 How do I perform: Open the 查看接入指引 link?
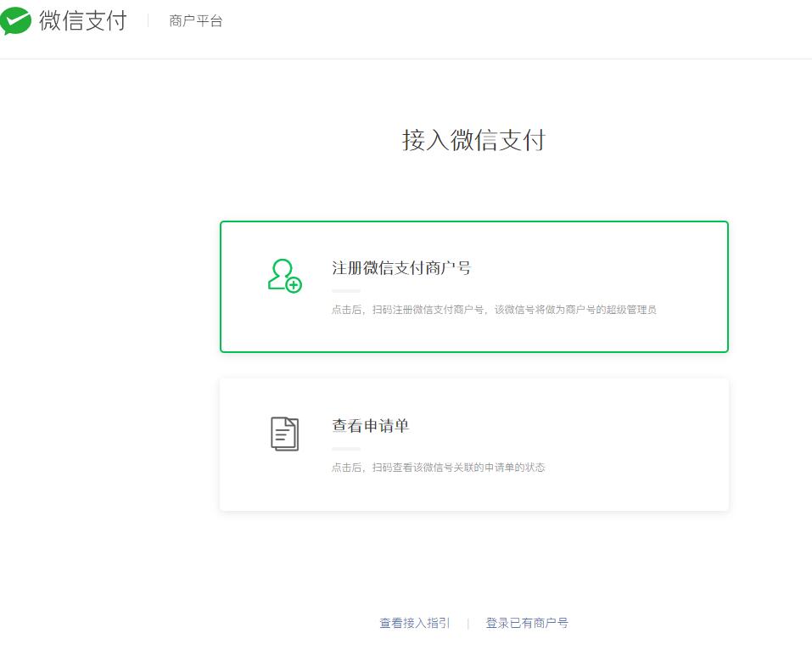pos(415,623)
